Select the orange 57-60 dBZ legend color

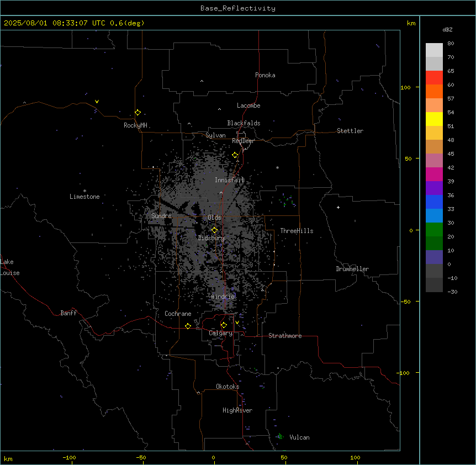[434, 91]
